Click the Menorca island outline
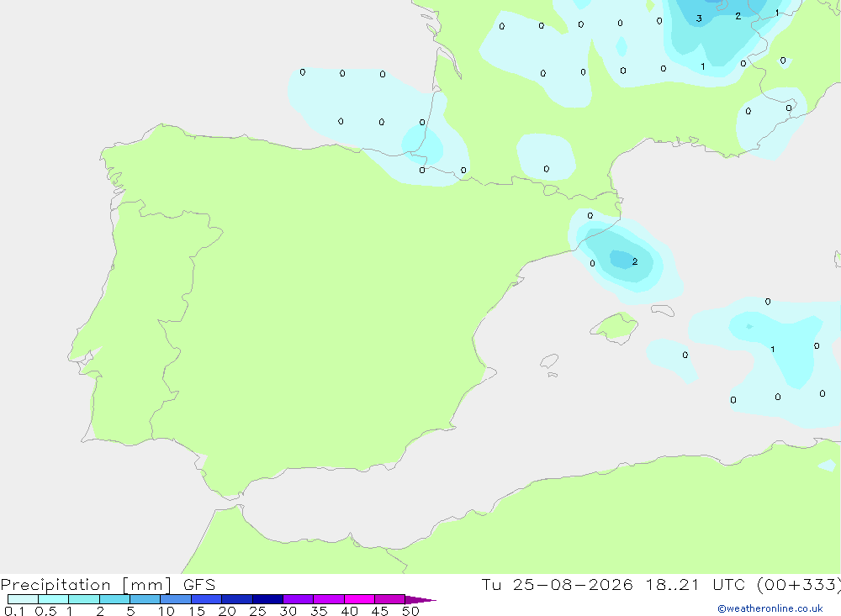841x616 pixels. [x=663, y=310]
